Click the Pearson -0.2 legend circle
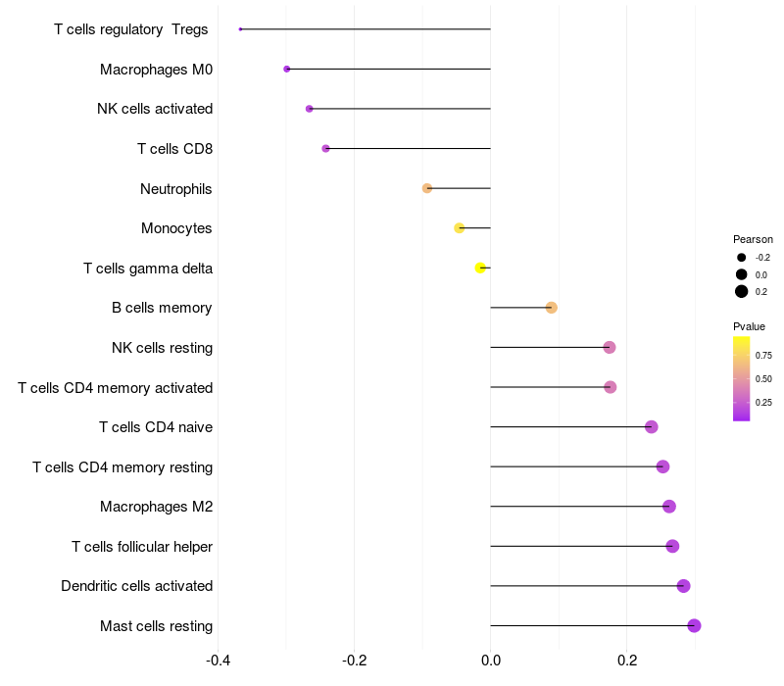Image resolution: width=784 pixels, height=686 pixels. [742, 258]
